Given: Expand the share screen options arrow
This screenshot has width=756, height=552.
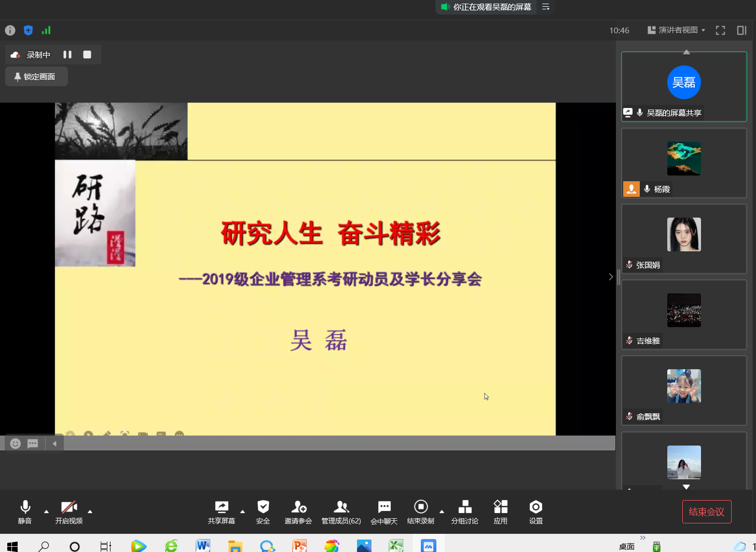Looking at the screenshot, I should 242,511.
